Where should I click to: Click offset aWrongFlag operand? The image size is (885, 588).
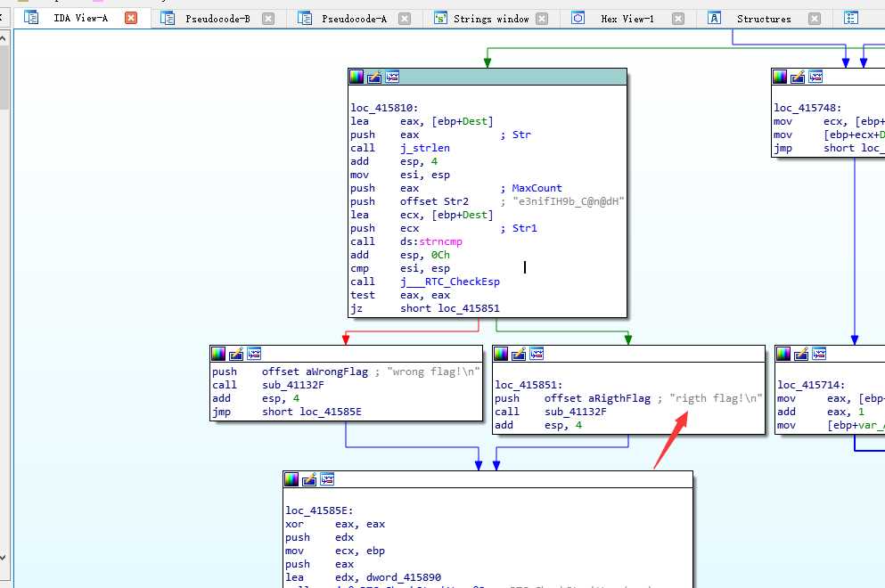click(x=315, y=372)
